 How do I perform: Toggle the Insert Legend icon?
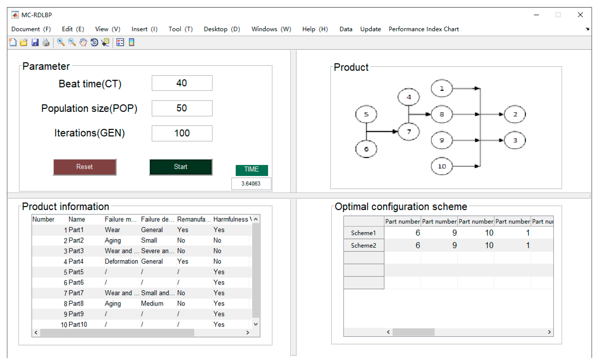pos(120,43)
